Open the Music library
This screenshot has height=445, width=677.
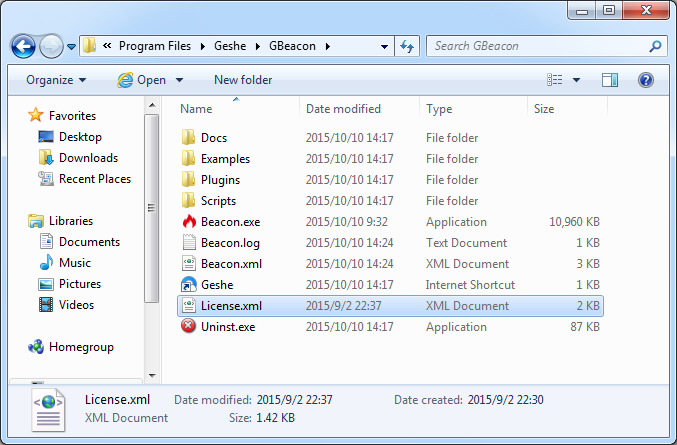(x=75, y=263)
